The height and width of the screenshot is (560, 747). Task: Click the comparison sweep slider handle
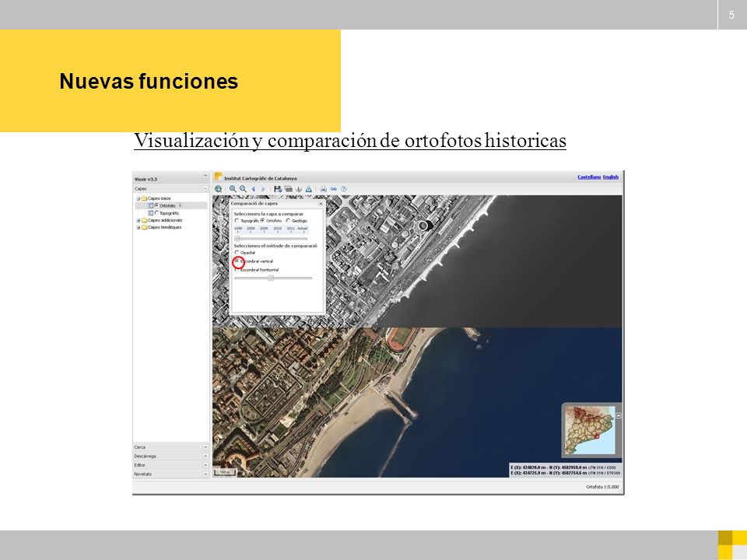[271, 278]
